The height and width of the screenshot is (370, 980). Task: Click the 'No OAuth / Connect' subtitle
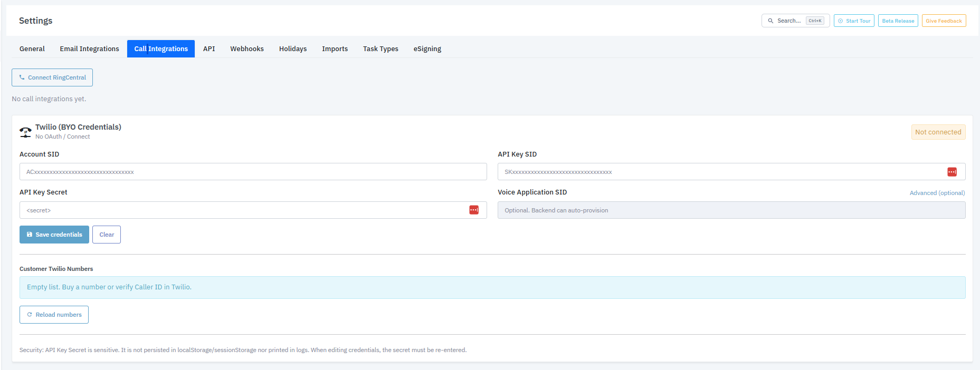click(x=62, y=137)
